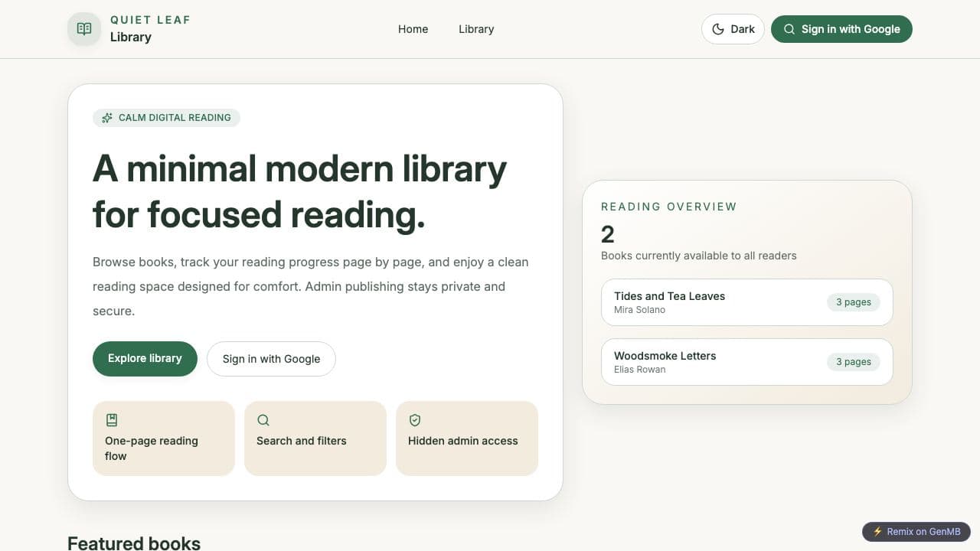The width and height of the screenshot is (980, 551).
Task: Click the search icon in header sign-in button
Action: 789,29
